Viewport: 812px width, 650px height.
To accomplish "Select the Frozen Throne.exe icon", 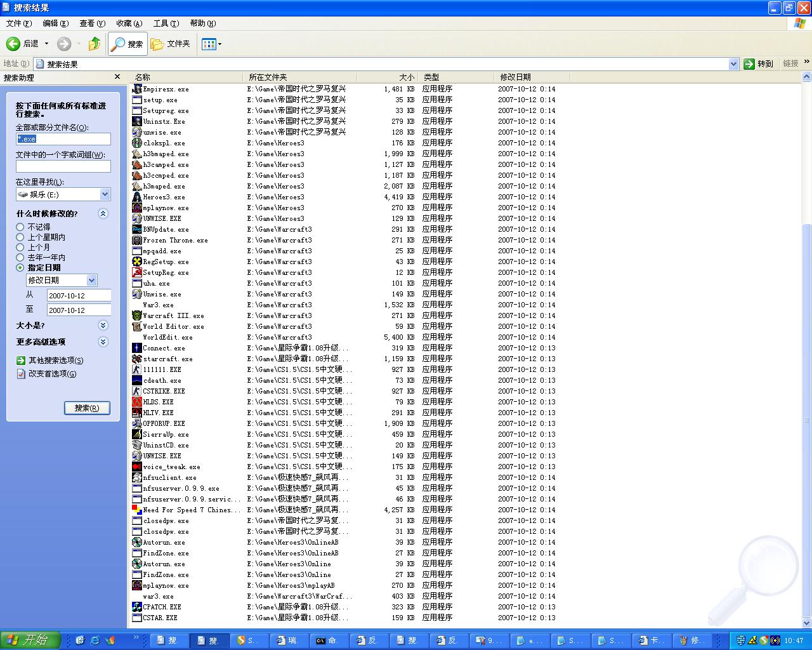I will point(137,240).
